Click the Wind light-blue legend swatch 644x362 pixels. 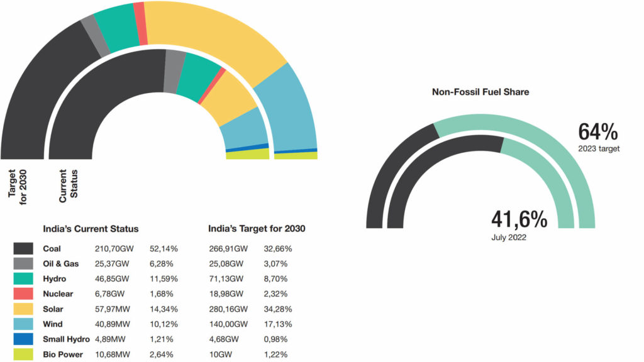pos(23,324)
